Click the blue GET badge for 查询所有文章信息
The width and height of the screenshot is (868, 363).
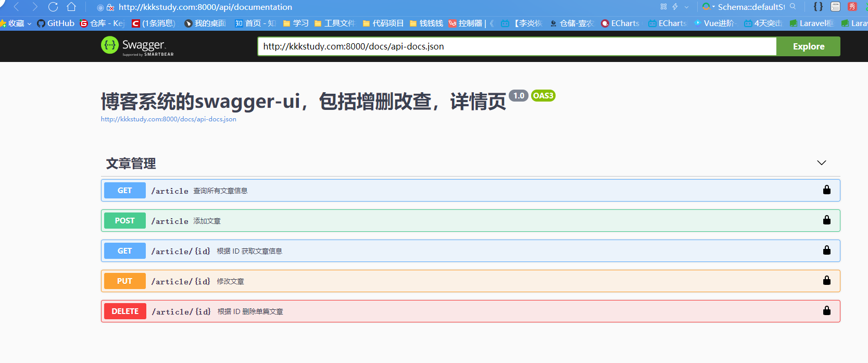click(125, 191)
